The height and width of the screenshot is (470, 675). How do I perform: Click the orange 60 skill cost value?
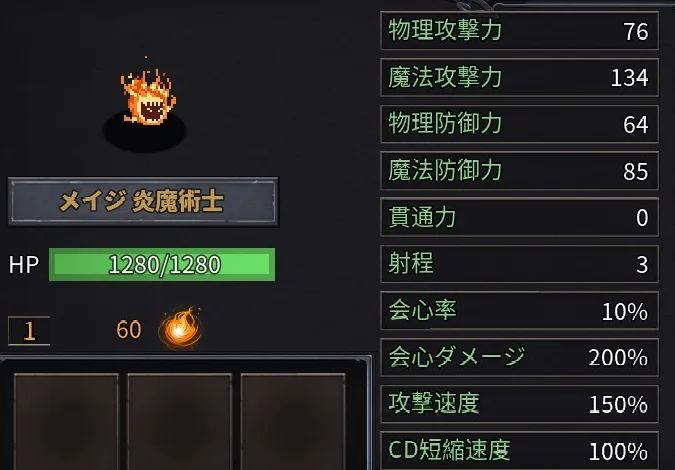tap(129, 330)
